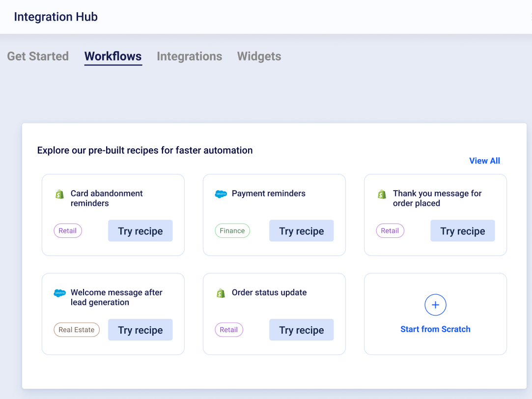Click the Salesforce icon on Welcome message card
532x399 pixels.
coord(60,293)
